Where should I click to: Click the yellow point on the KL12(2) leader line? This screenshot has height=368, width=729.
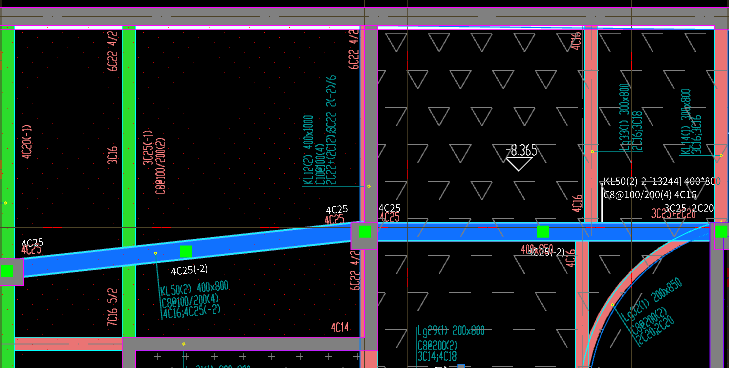369,186
